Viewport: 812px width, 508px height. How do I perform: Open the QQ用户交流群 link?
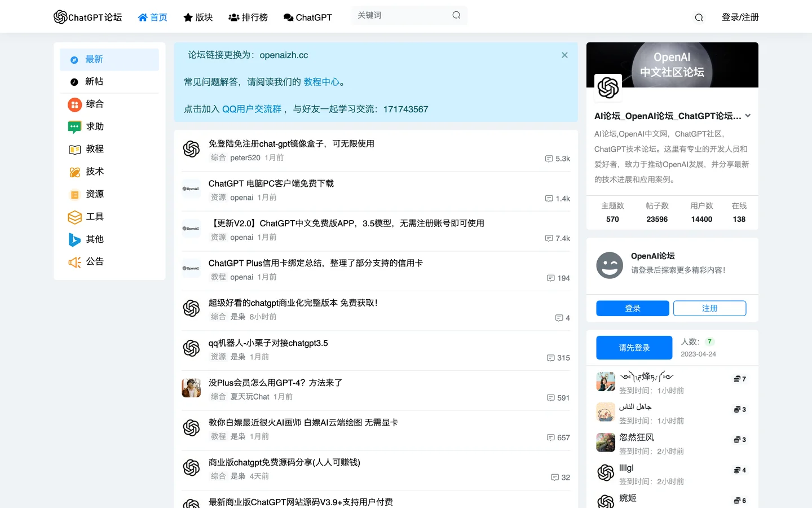coord(251,109)
